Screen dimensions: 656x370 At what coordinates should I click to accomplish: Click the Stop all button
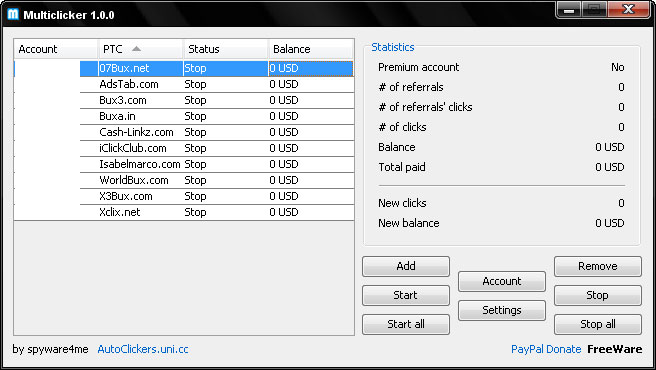pos(597,324)
